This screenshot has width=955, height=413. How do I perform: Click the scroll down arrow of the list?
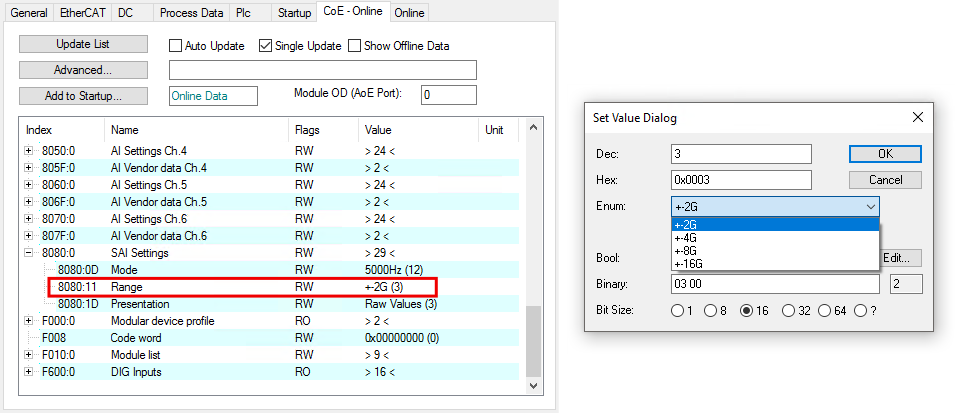point(533,386)
